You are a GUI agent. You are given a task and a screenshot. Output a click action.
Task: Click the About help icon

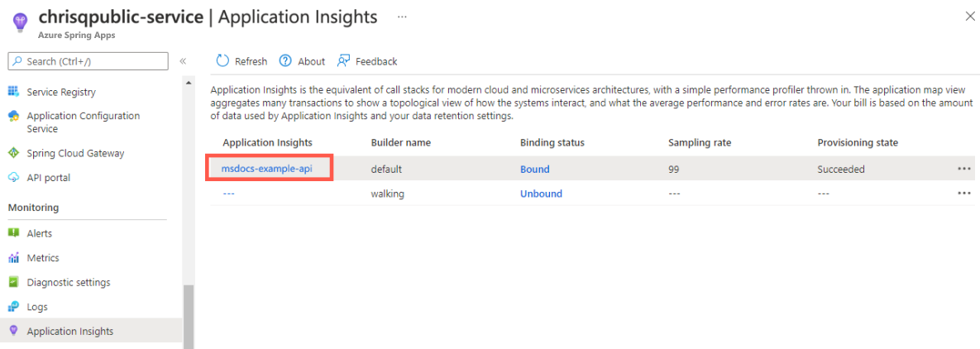coord(285,61)
